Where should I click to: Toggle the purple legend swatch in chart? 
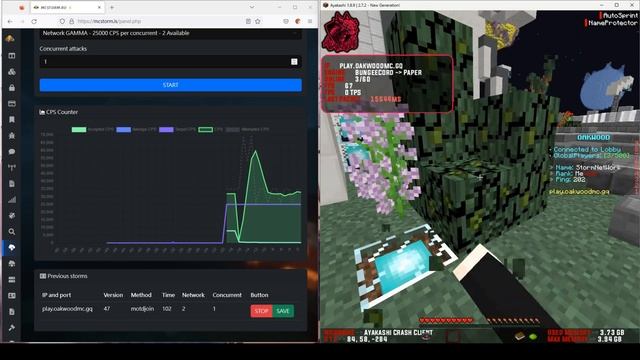click(166, 129)
